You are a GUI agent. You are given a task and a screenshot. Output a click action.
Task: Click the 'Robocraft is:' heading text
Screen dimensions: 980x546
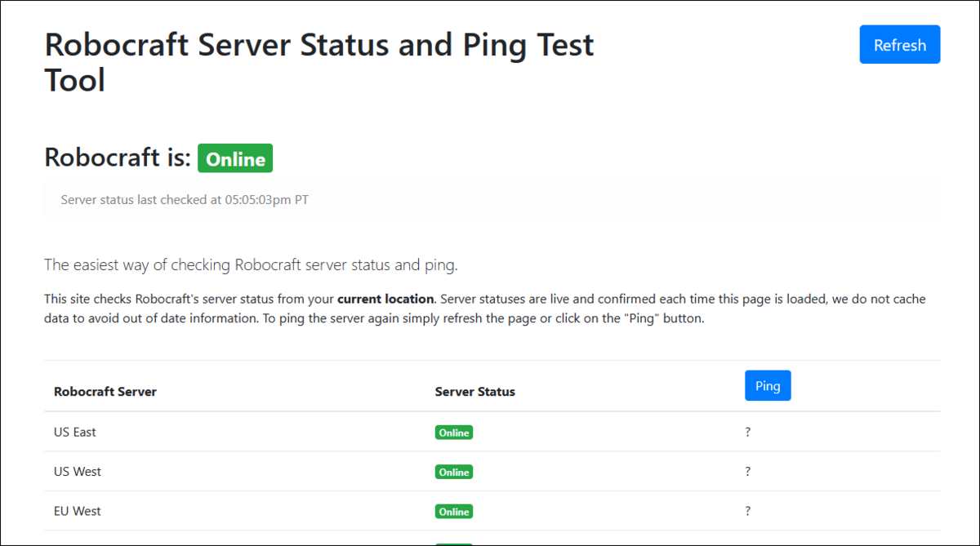click(118, 158)
